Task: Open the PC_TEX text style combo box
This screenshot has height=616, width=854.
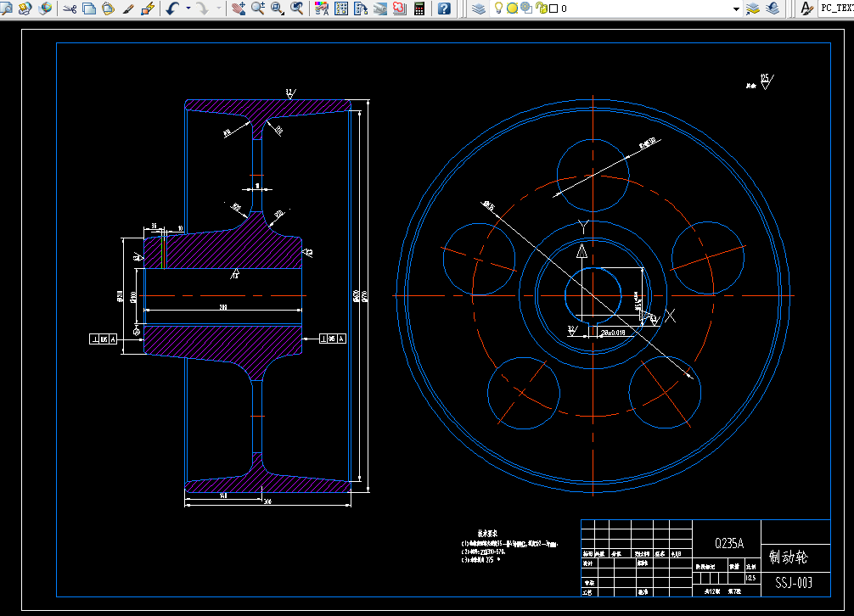Action: (836, 8)
